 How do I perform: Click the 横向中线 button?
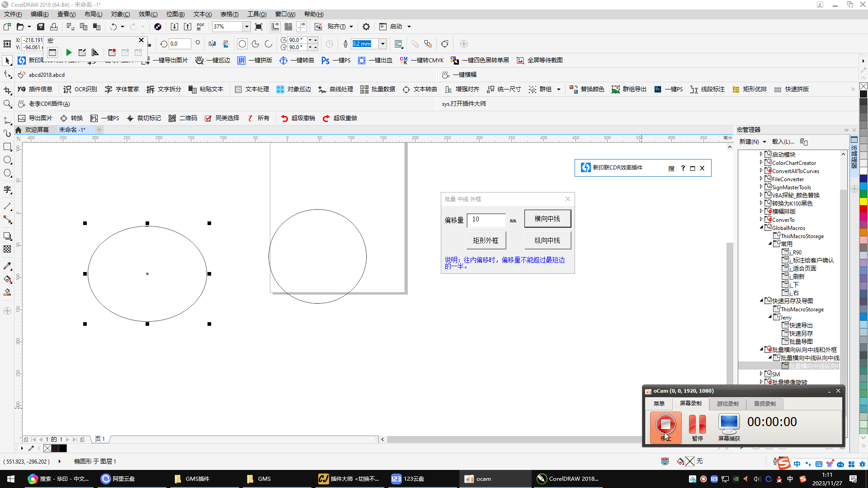click(x=547, y=219)
